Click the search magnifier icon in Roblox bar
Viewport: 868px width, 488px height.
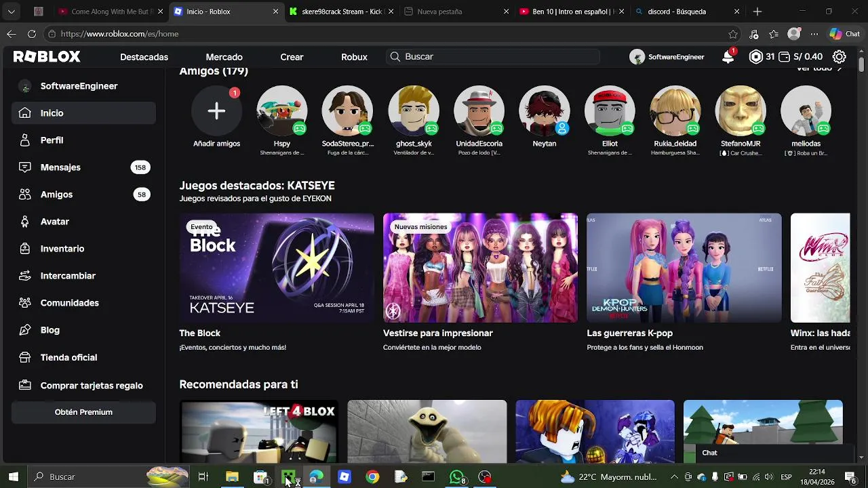pos(395,57)
